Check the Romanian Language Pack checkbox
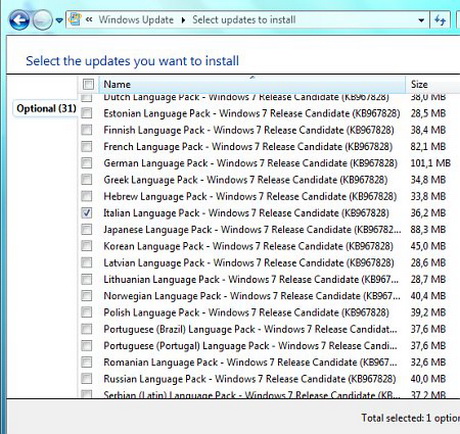This screenshot has width=460, height=434. 87,362
